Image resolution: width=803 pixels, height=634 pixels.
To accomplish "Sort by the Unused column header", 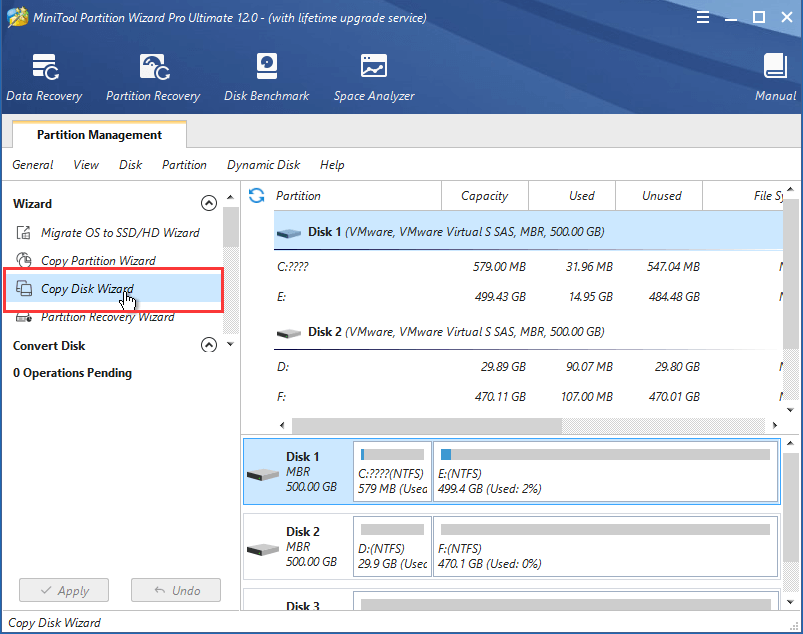I will coord(659,196).
